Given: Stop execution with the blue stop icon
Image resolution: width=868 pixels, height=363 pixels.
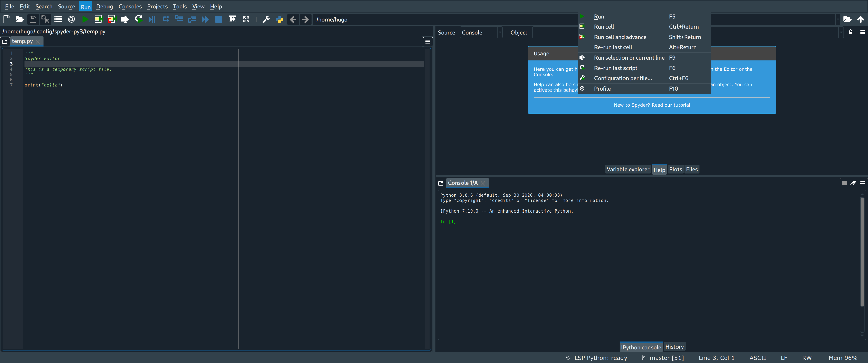Looking at the screenshot, I should coord(218,19).
